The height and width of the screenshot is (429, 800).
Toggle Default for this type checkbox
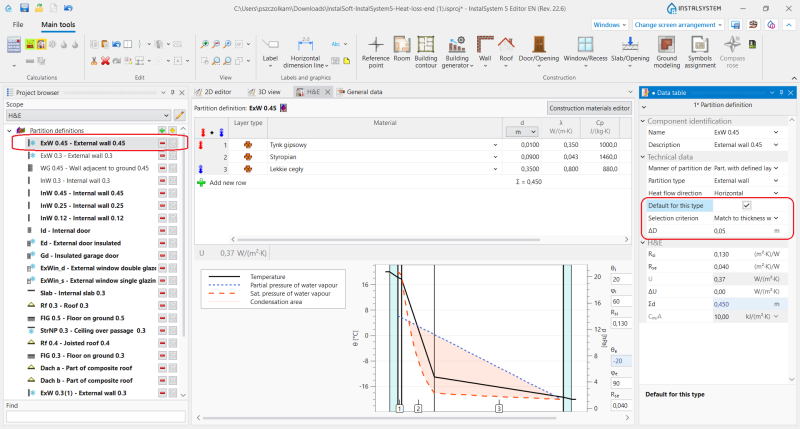[746, 206]
